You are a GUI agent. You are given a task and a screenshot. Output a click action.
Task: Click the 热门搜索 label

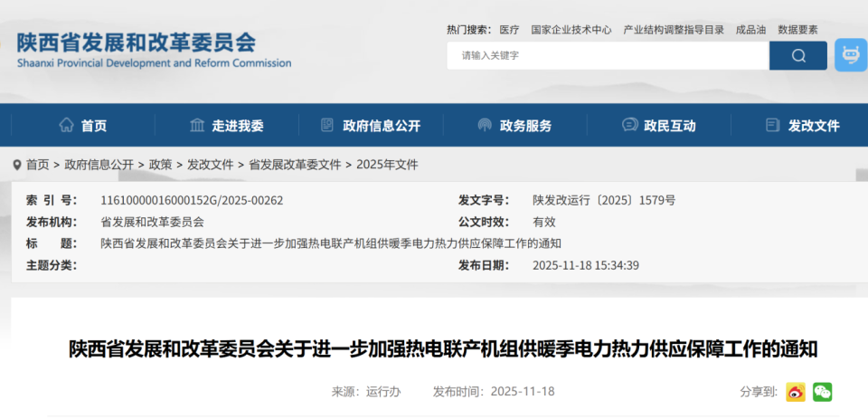469,30
